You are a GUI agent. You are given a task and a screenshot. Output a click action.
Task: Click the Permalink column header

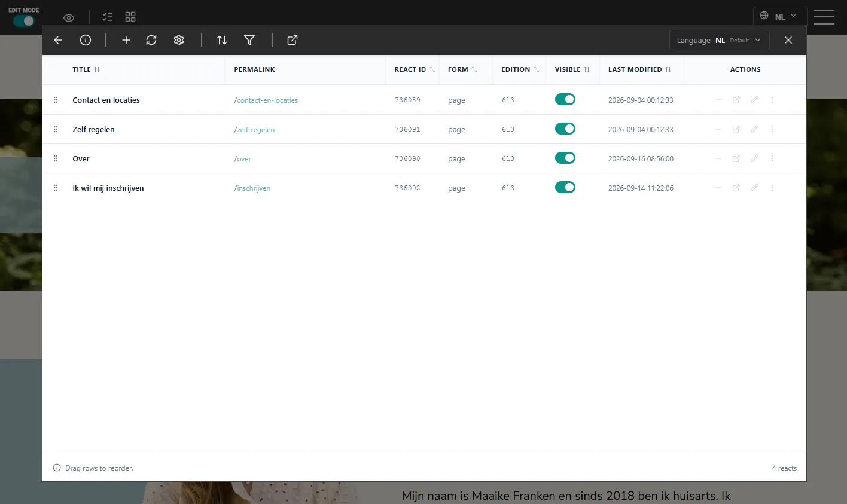(254, 69)
